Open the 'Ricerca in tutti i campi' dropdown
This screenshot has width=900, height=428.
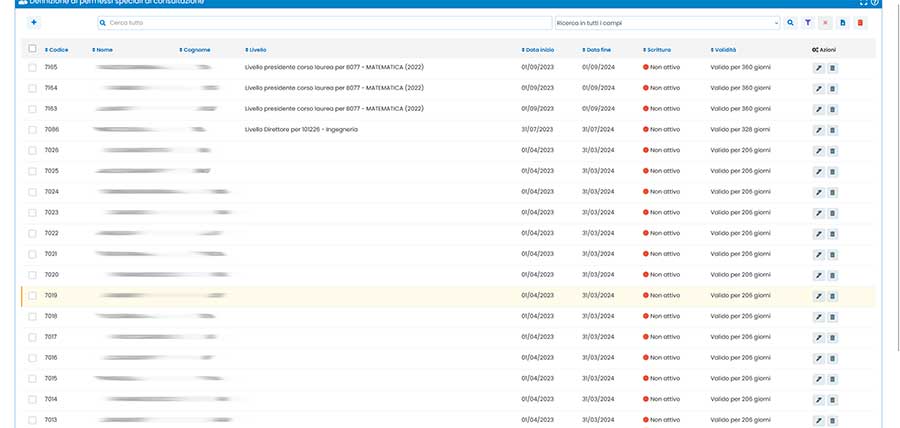click(x=666, y=21)
